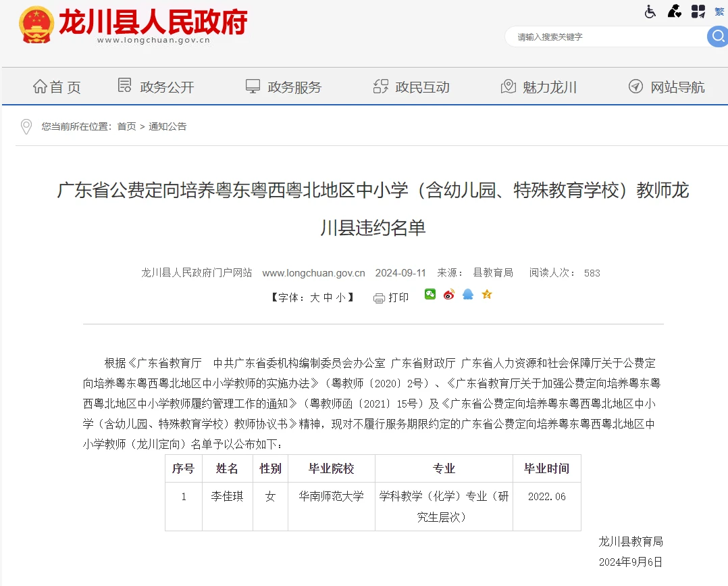The image size is (728, 586).
Task: Set font size to 大
Action: [315, 297]
